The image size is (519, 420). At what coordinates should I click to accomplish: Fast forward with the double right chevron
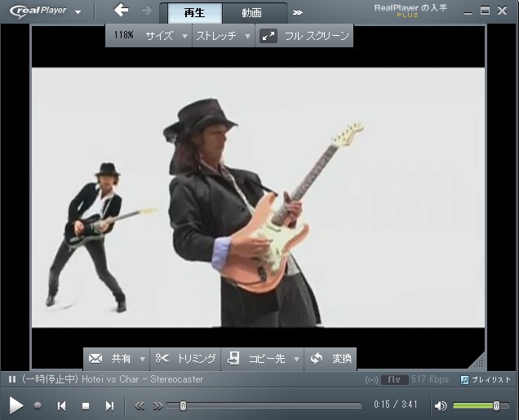157,406
